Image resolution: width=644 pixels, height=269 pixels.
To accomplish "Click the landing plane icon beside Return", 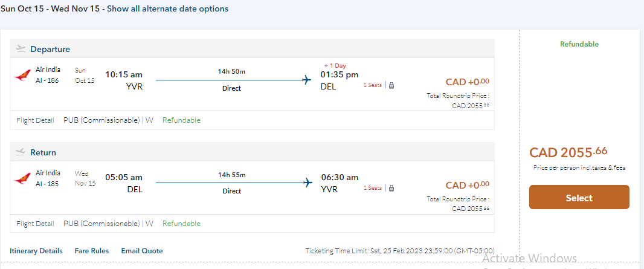I will click(x=21, y=152).
